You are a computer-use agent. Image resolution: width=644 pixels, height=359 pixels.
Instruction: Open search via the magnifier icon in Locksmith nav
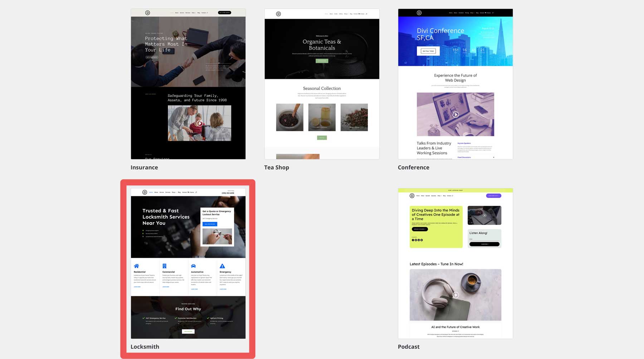(196, 192)
